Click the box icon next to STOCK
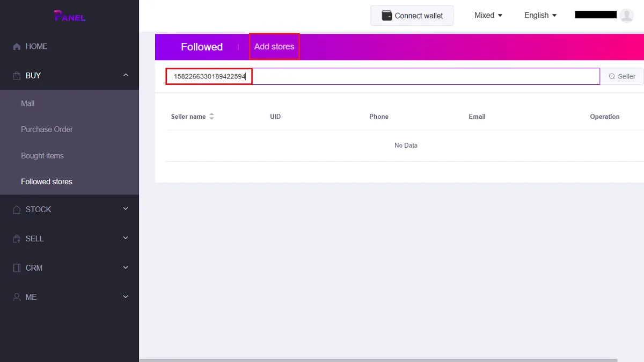 coord(17,209)
